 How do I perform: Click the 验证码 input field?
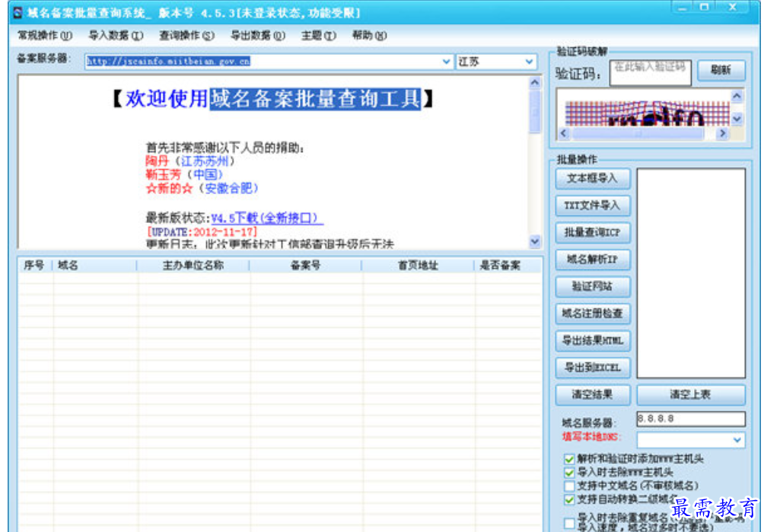[650, 72]
